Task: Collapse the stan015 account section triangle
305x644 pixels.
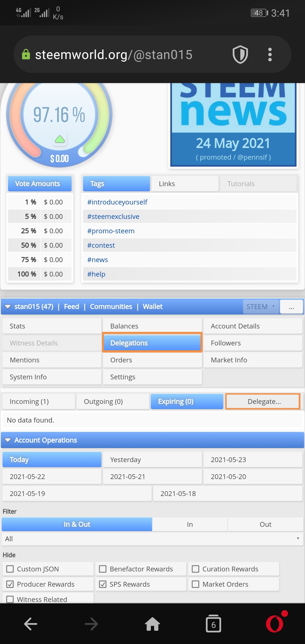Action: pyautogui.click(x=8, y=307)
